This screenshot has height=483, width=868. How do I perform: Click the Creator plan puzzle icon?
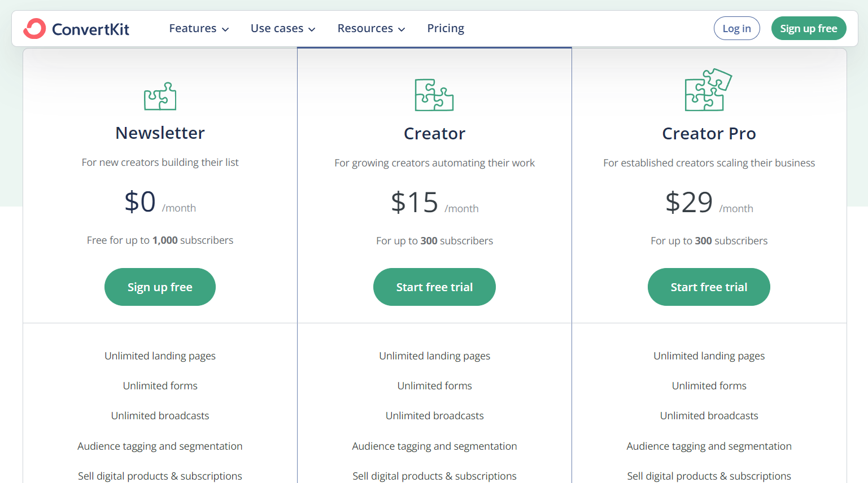(434, 95)
